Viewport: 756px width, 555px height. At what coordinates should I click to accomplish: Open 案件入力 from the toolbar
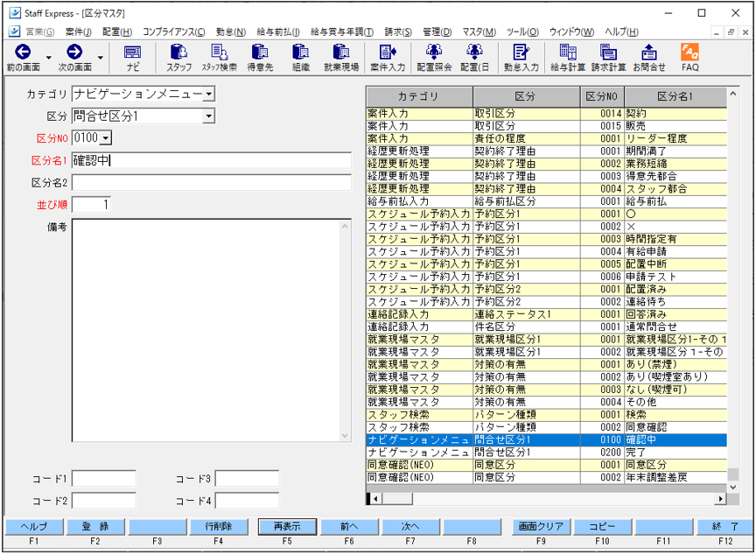pos(388,58)
